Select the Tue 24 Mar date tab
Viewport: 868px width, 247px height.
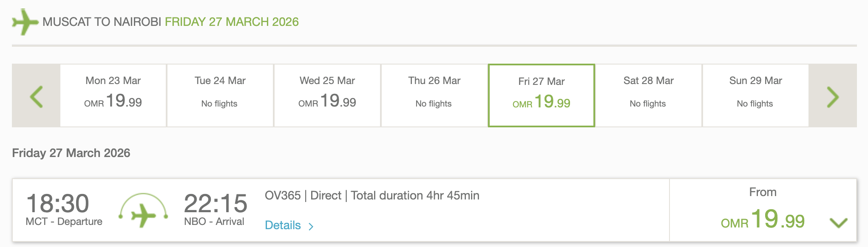pos(220,95)
